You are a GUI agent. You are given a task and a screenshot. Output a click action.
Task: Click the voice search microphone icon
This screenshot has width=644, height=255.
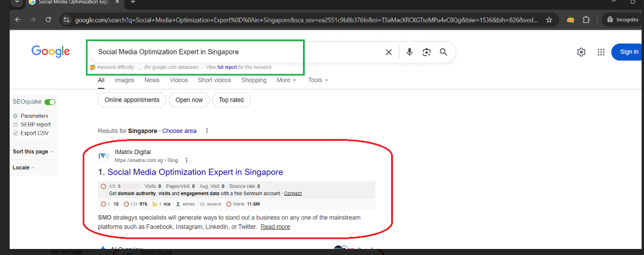point(409,52)
